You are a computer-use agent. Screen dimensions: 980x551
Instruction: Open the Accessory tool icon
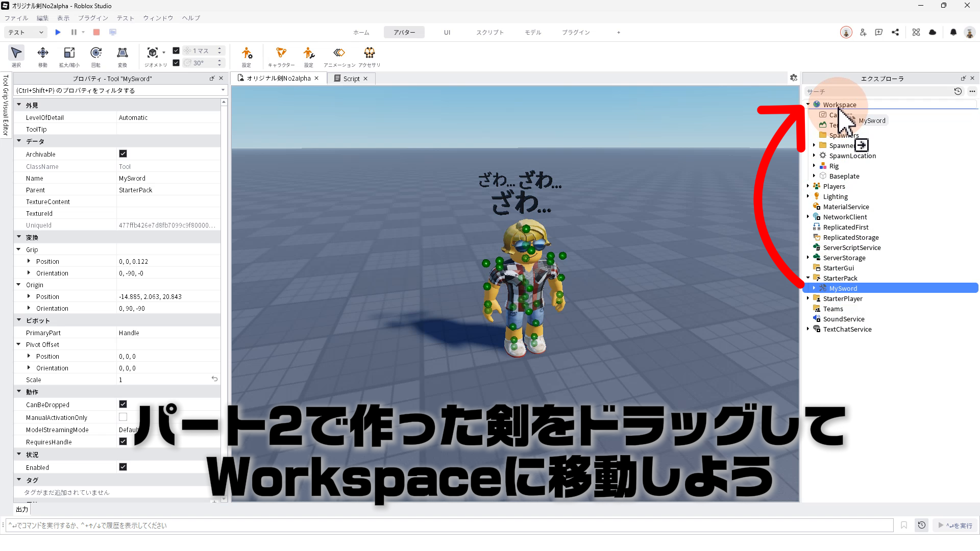(x=369, y=53)
